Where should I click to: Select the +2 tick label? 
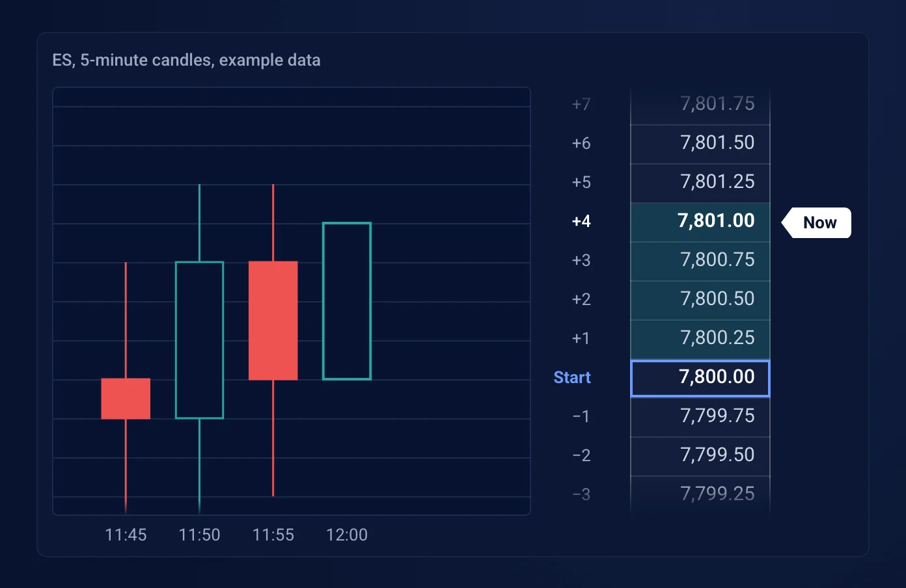[581, 299]
